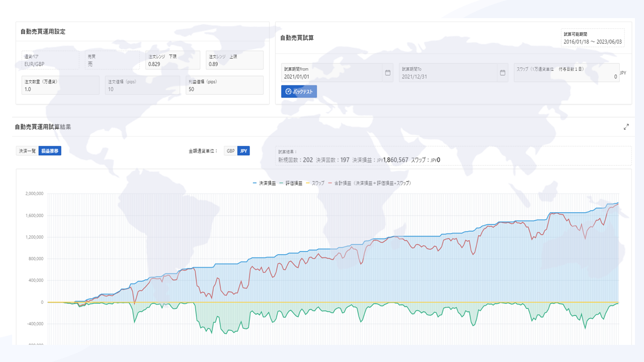The width and height of the screenshot is (644, 362).
Task: Open calendar icon for 試算期間To
Action: pyautogui.click(x=502, y=73)
